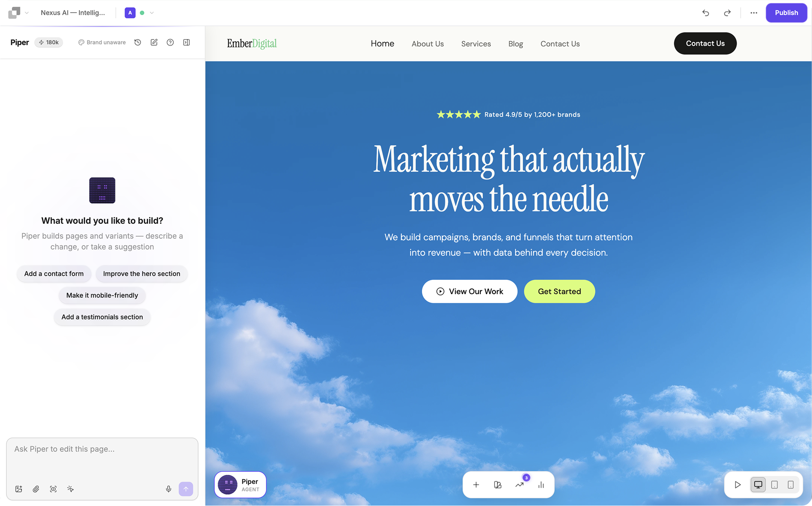This screenshot has width=812, height=506.
Task: Open the Services nav item
Action: coord(476,44)
